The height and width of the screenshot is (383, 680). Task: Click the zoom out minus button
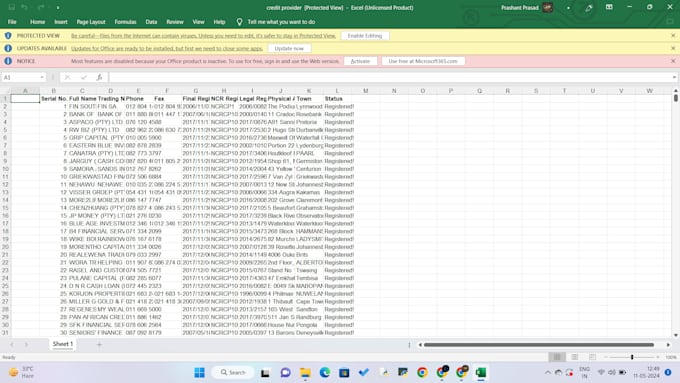click(x=606, y=357)
